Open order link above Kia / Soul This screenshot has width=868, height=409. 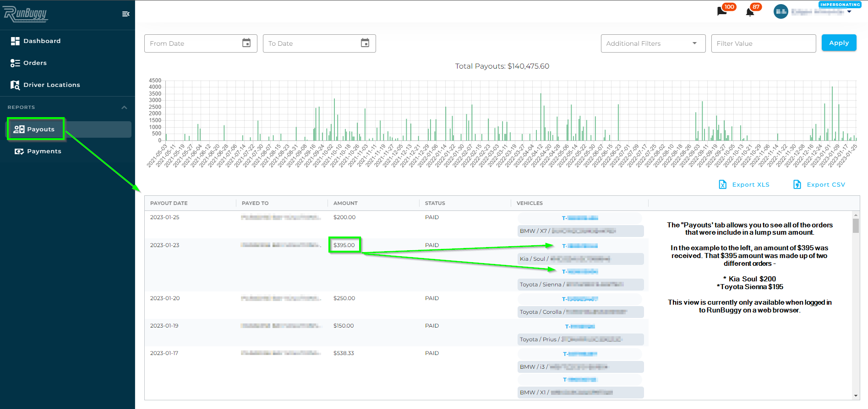click(580, 246)
